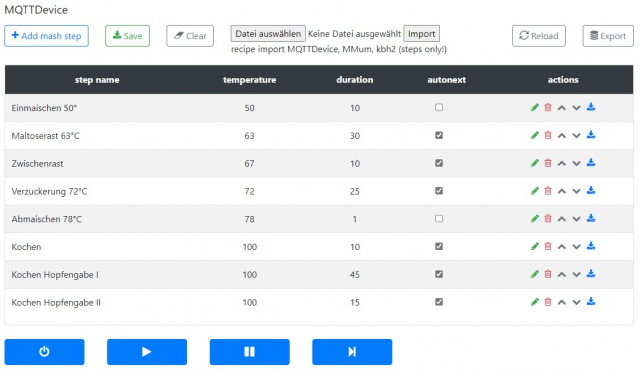Image resolution: width=640 pixels, height=373 pixels.
Task: Edit the Kochen step
Action: click(x=535, y=246)
